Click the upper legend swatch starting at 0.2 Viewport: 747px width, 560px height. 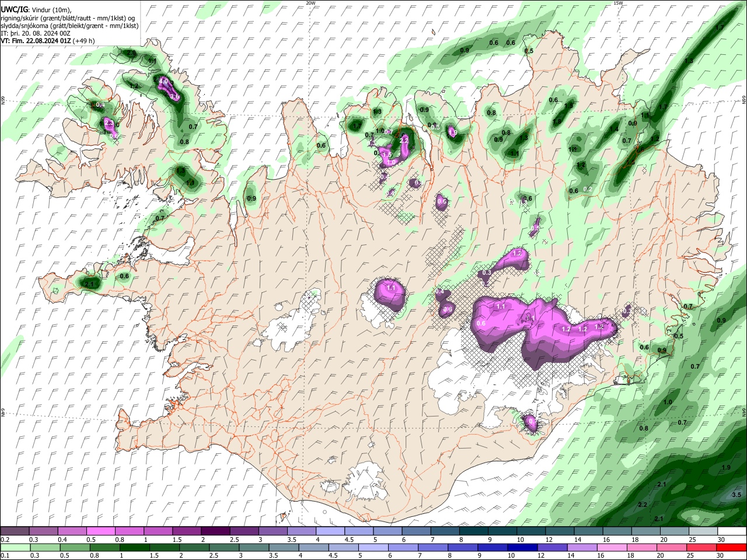pos(15,531)
